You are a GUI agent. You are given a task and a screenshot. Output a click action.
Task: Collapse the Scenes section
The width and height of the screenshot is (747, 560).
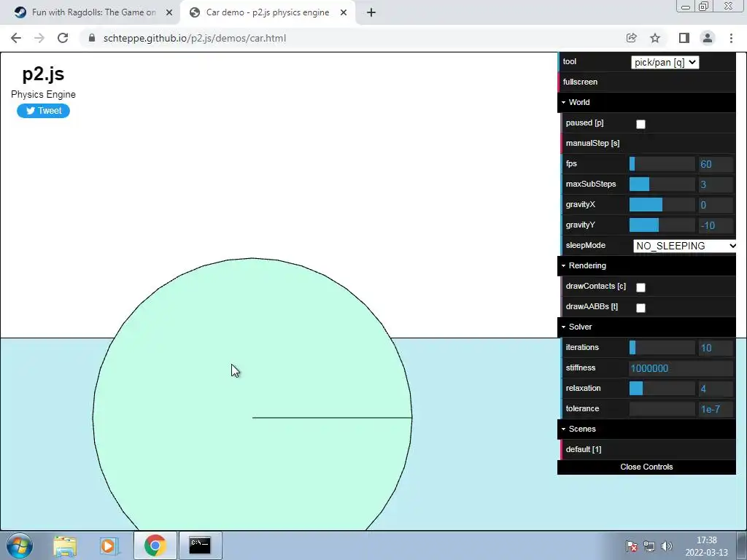[x=646, y=429]
